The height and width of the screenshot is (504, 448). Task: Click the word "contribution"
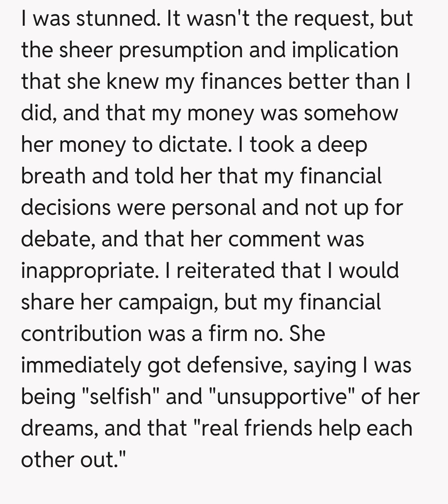pyautogui.click(x=81, y=334)
